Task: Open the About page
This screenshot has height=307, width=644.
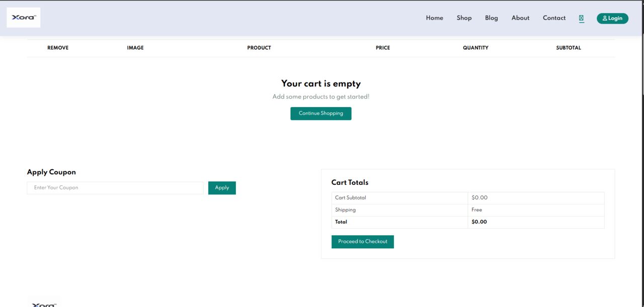Action: click(521, 18)
